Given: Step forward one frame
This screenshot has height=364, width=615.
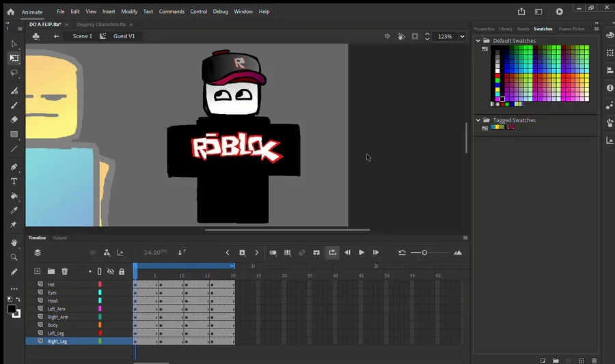Looking at the screenshot, I should coord(376,253).
